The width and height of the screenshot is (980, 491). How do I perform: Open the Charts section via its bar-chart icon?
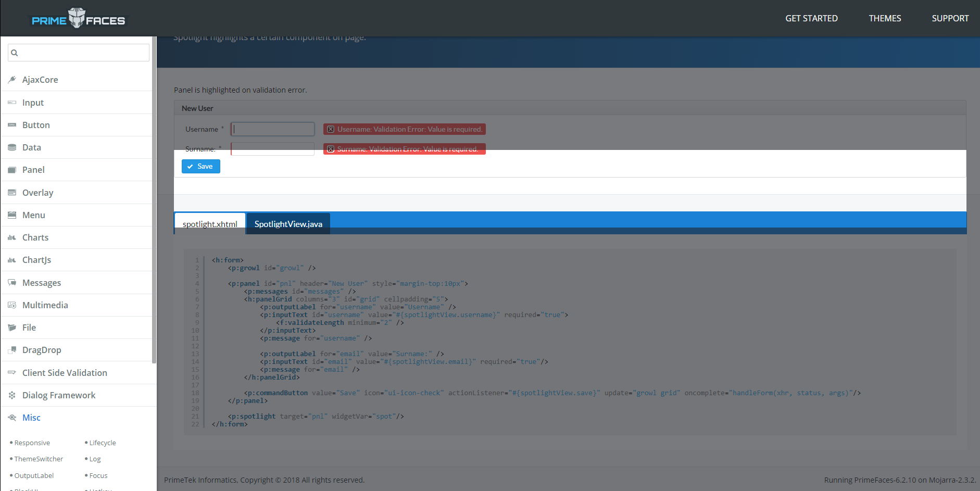tap(12, 237)
